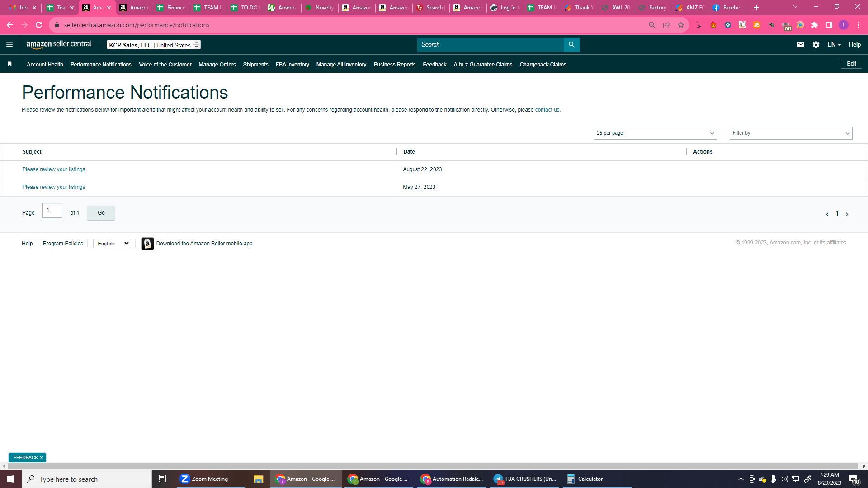Open Chrome three-dot menu
The width and height of the screenshot is (868, 488).
coord(858,25)
